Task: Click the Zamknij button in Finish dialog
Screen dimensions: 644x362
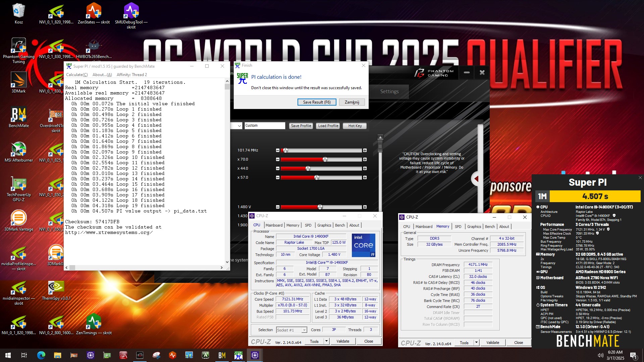Action: coord(352,102)
